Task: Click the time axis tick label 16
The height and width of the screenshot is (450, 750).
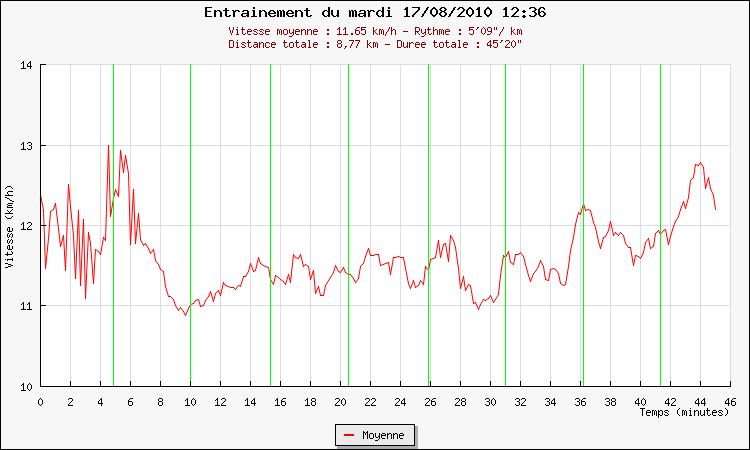Action: click(280, 402)
